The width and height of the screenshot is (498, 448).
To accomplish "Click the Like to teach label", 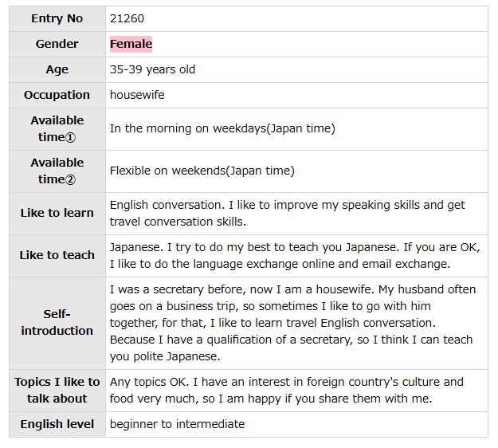I will click(x=57, y=255).
